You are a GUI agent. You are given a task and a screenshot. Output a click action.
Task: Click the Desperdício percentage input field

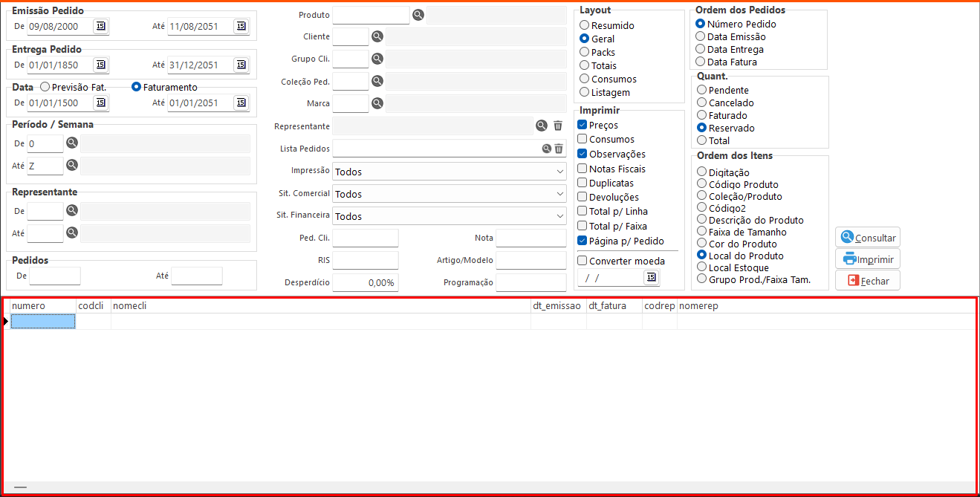365,283
